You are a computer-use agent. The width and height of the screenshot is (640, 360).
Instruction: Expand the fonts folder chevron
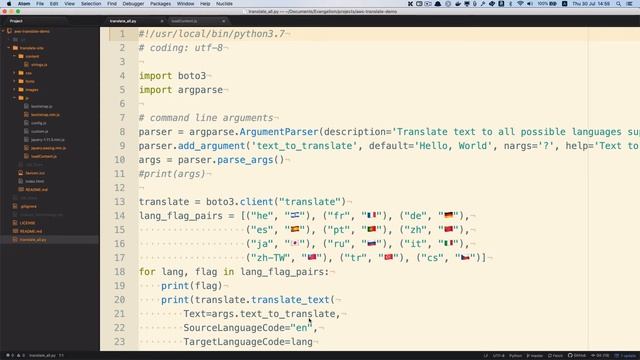(x=14, y=81)
